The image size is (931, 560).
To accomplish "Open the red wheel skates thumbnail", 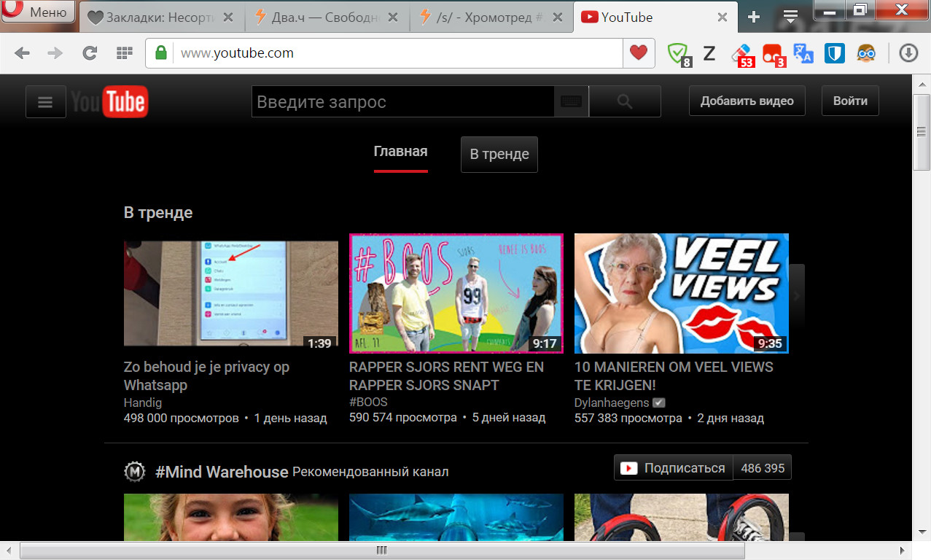I will point(682,518).
